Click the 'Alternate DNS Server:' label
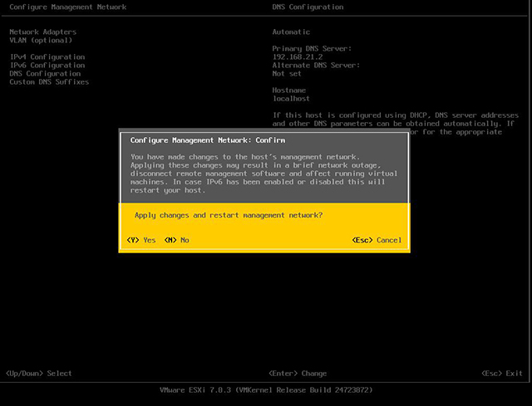 (316, 65)
